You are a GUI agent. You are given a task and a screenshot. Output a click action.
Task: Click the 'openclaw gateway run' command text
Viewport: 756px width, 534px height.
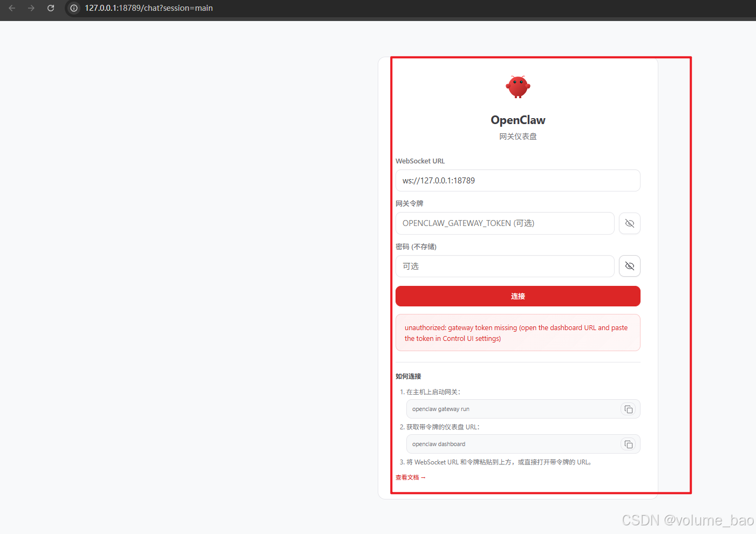[441, 409]
